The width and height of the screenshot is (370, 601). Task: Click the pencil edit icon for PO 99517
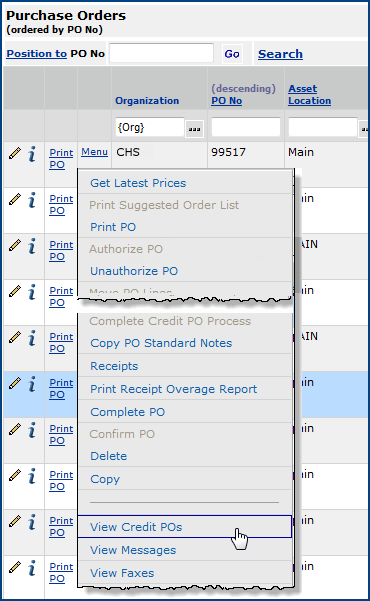15,154
